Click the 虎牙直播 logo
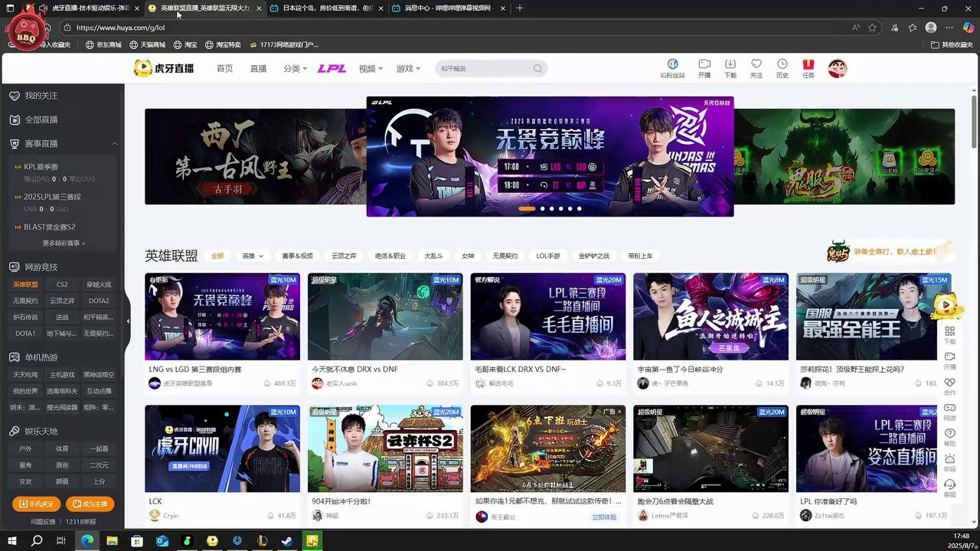The height and width of the screenshot is (551, 980). click(x=164, y=68)
